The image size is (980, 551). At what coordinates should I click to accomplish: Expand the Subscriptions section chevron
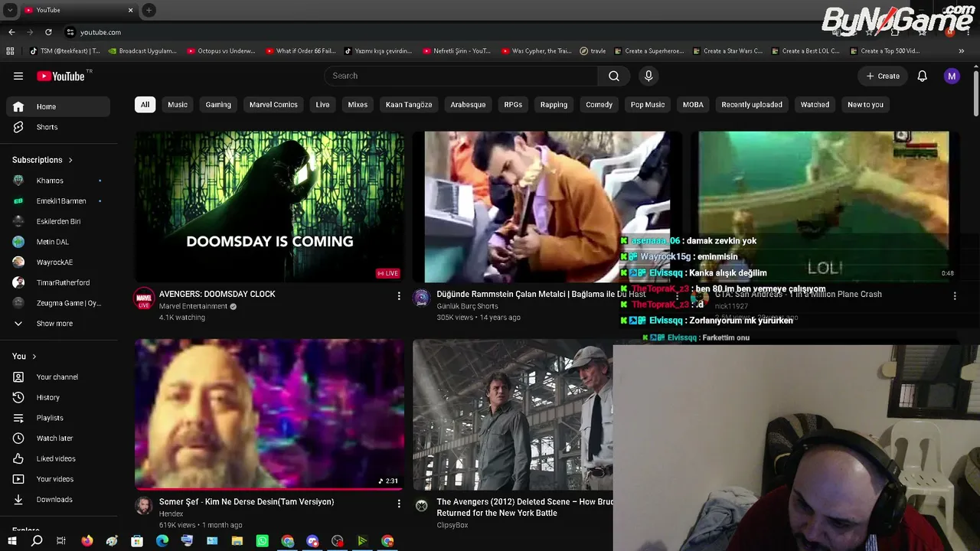[x=70, y=160]
